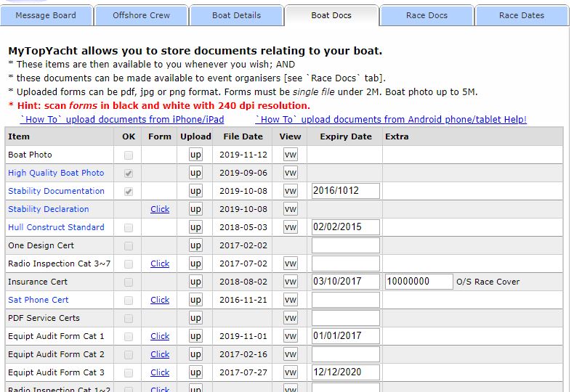Image resolution: width=574 pixels, height=392 pixels.
Task: Toggle the Insurance Cert OK checkbox
Action: (129, 282)
